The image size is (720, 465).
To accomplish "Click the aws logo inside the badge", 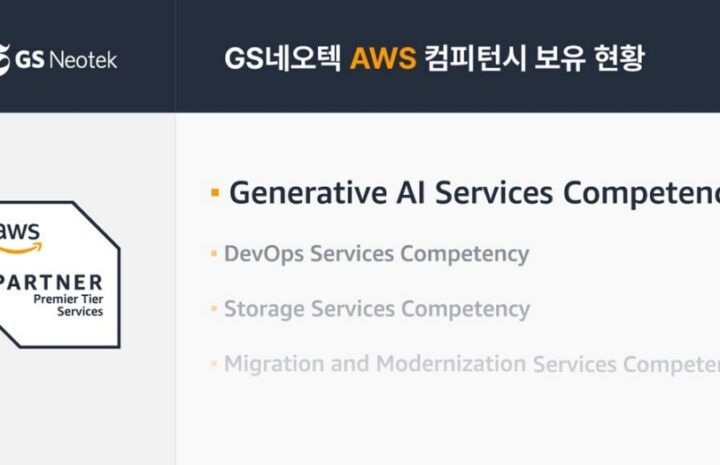I will click(x=20, y=238).
